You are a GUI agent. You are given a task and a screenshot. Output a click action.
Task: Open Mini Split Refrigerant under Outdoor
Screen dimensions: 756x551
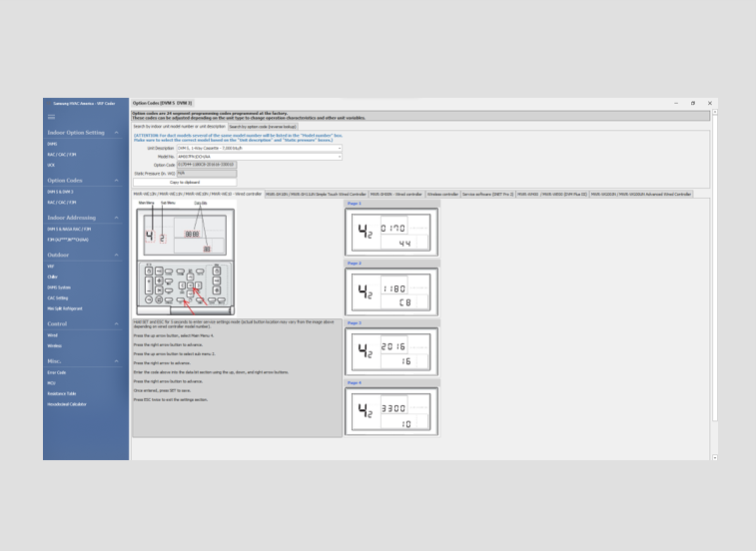tap(64, 308)
